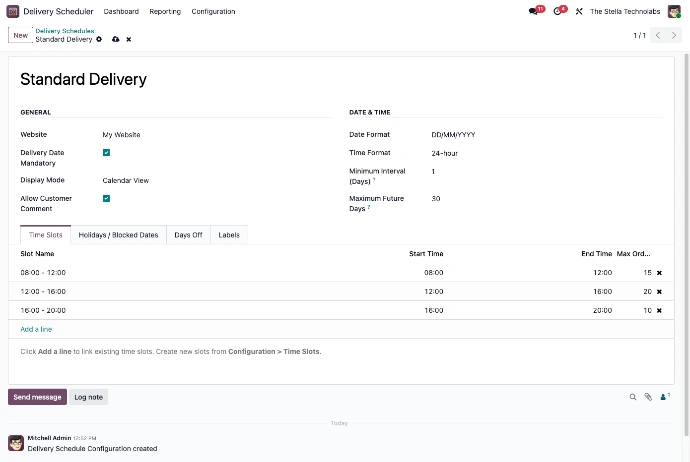Switch to the Days Off tab

tap(188, 235)
